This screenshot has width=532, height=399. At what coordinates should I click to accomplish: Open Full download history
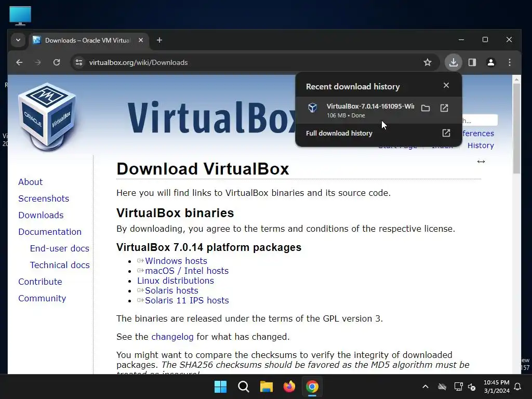[378, 134]
